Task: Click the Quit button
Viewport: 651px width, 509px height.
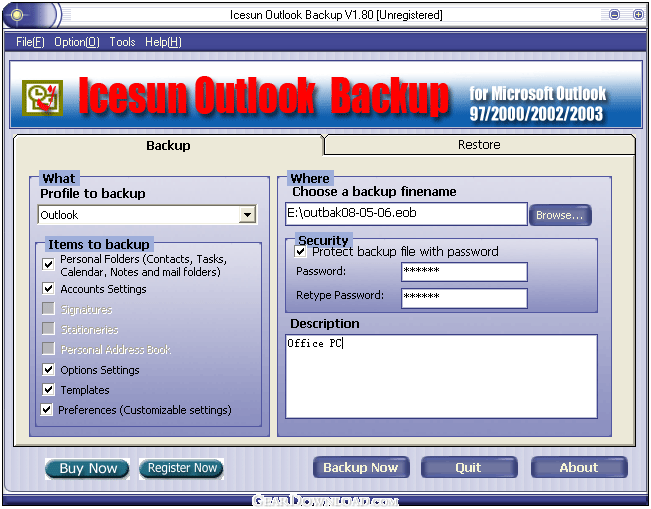Action: [x=469, y=467]
